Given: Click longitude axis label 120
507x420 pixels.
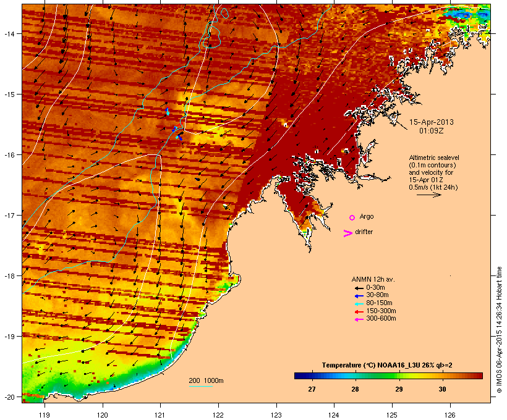Looking at the screenshot, I should (x=103, y=415).
